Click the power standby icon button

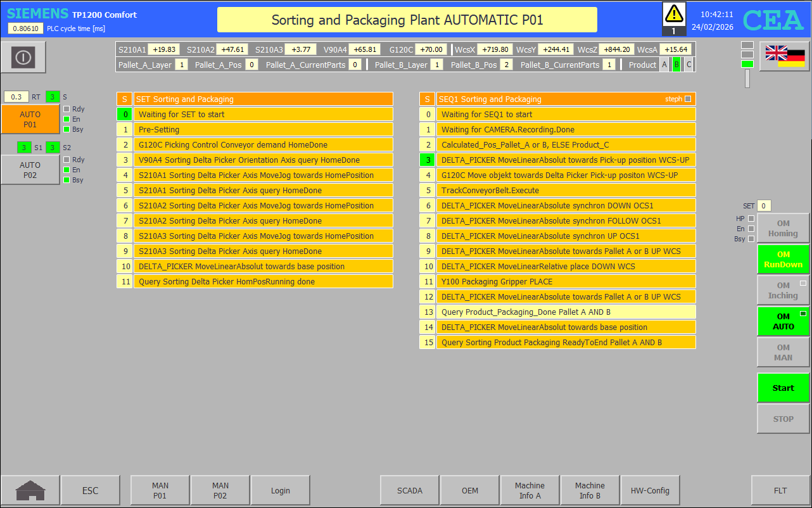click(x=23, y=58)
